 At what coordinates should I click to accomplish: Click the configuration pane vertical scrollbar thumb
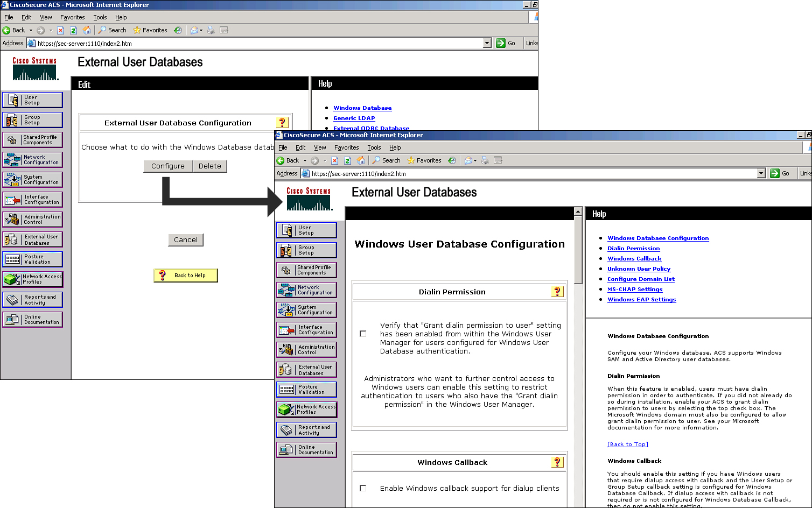[578, 249]
